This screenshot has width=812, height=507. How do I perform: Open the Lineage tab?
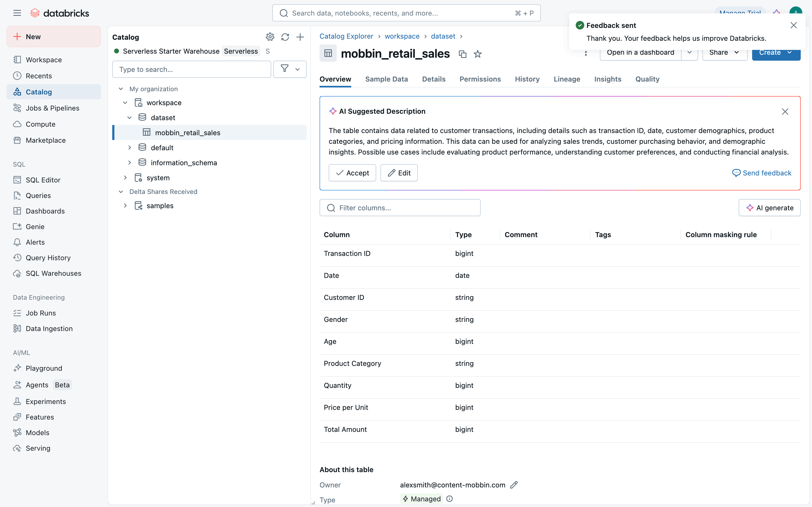coord(566,79)
